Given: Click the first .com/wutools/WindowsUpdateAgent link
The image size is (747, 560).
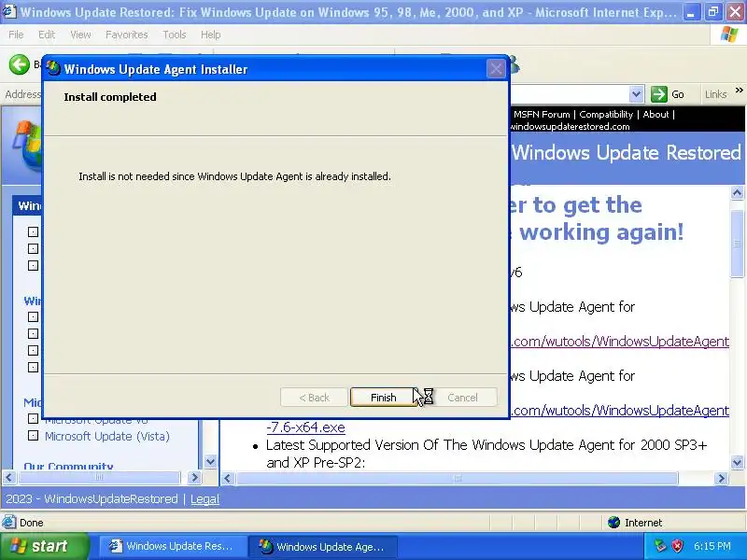Looking at the screenshot, I should [619, 342].
